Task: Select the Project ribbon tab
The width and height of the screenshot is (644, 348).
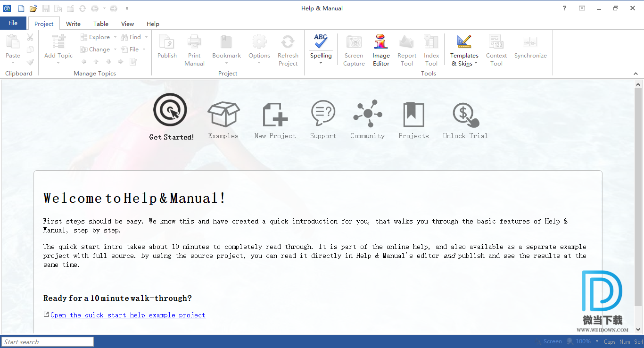Action: coord(44,24)
